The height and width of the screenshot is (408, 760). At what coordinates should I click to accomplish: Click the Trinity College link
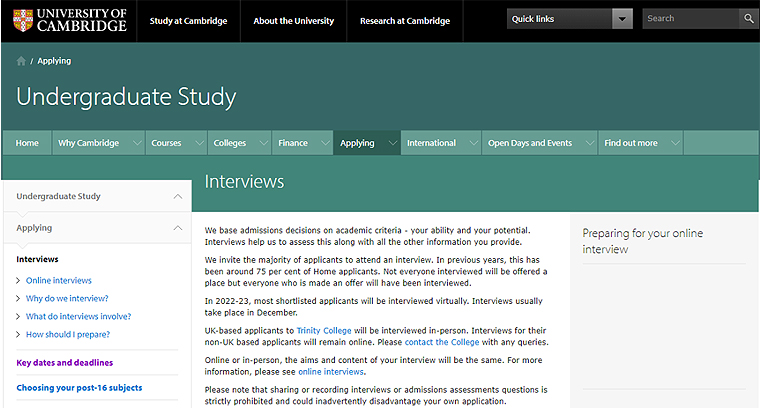[322, 329]
